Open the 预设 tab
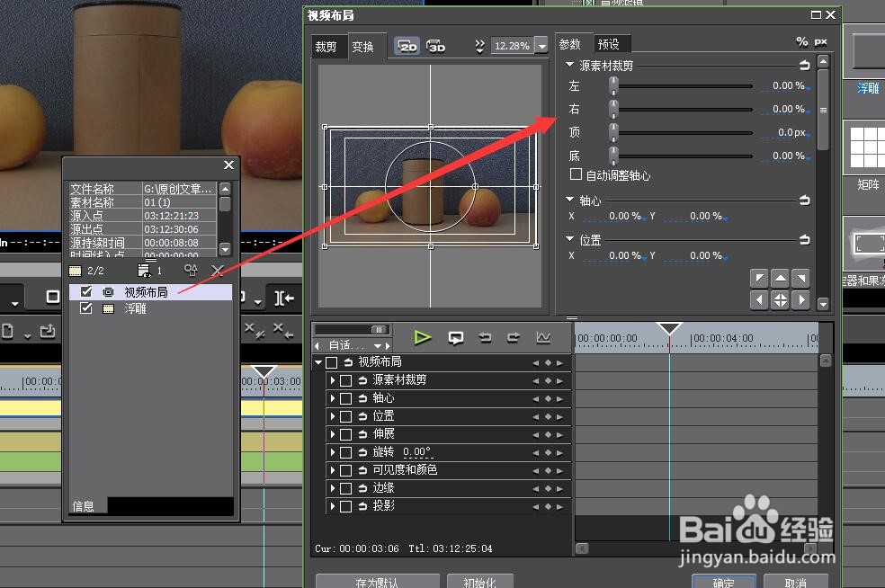The image size is (885, 588). click(x=609, y=44)
